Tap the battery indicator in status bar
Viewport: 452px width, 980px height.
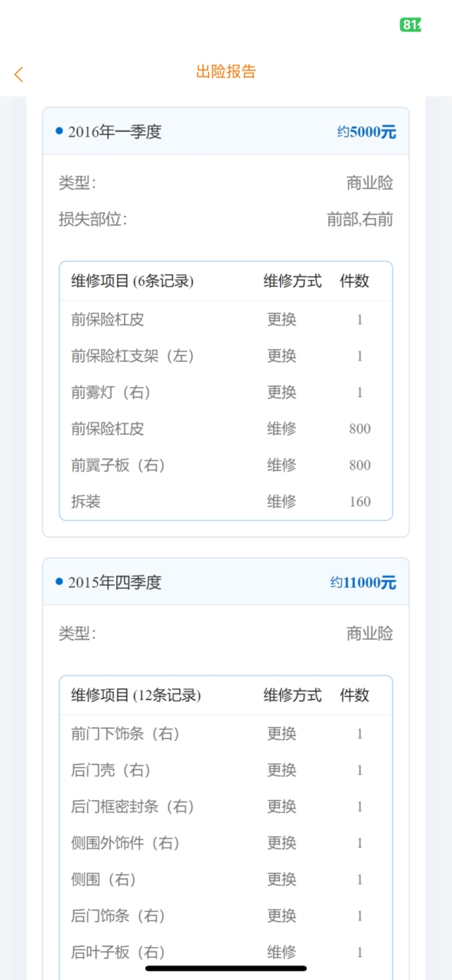click(411, 24)
